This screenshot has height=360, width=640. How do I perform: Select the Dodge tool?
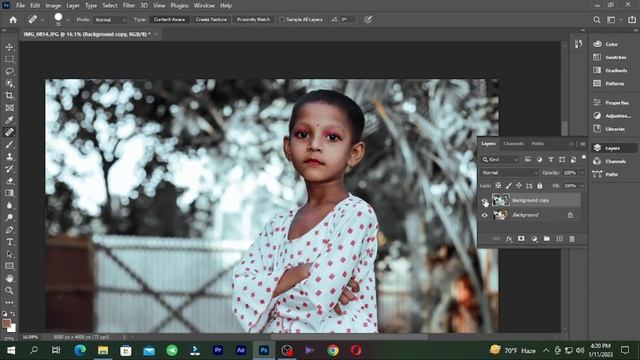click(x=9, y=218)
